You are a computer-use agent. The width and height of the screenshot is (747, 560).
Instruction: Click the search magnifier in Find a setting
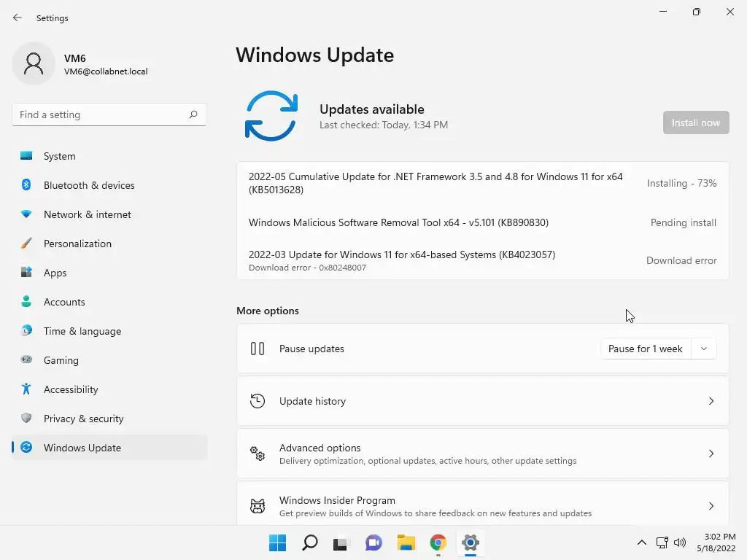pos(193,114)
